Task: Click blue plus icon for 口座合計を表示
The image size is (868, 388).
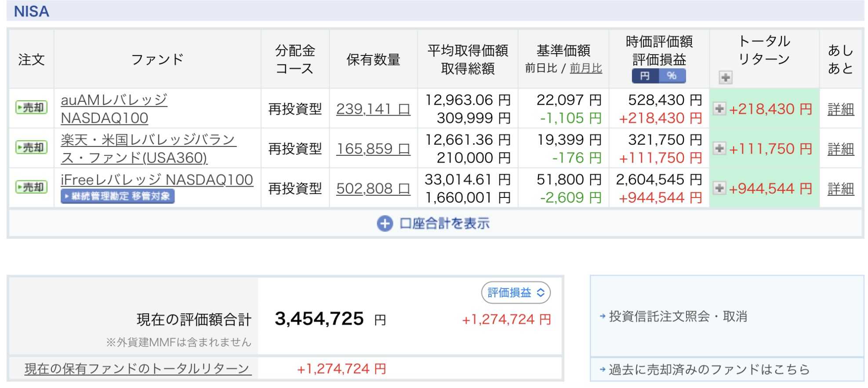Action: click(385, 223)
